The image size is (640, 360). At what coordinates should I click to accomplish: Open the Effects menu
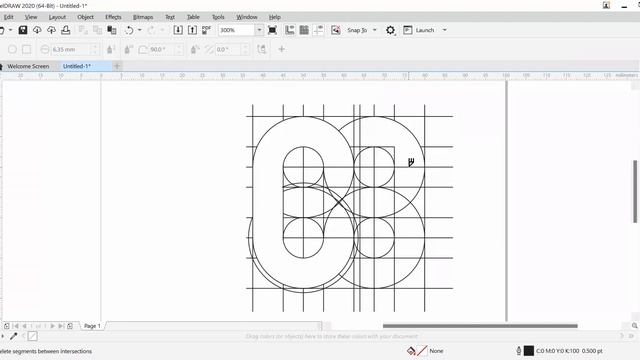tap(113, 17)
